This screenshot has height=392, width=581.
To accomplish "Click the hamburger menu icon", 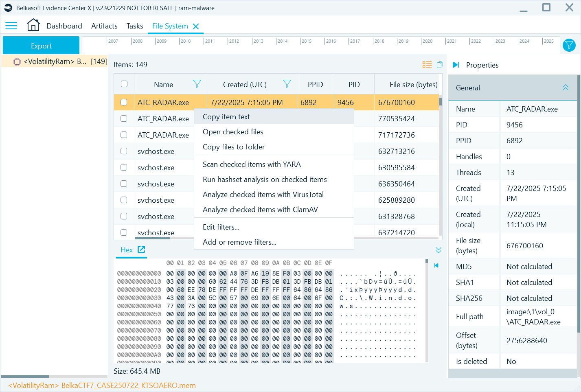I will [x=11, y=25].
